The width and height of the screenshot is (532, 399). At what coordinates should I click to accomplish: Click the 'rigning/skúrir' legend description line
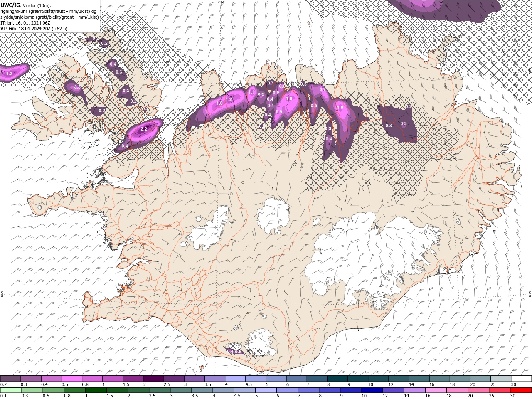tap(49, 11)
